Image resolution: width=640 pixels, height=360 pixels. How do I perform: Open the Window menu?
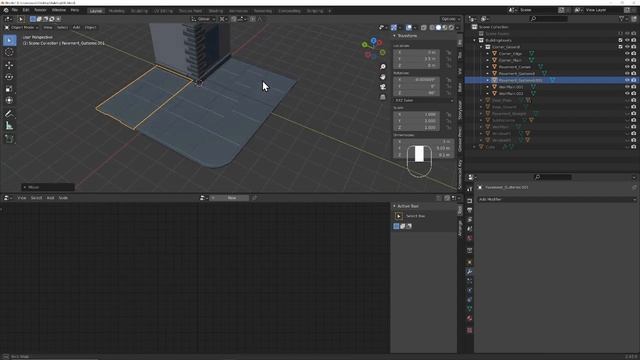pyautogui.click(x=59, y=10)
